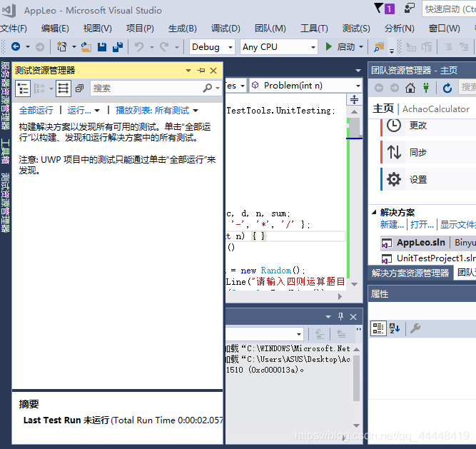Click the 全部运行 link

tap(36, 111)
